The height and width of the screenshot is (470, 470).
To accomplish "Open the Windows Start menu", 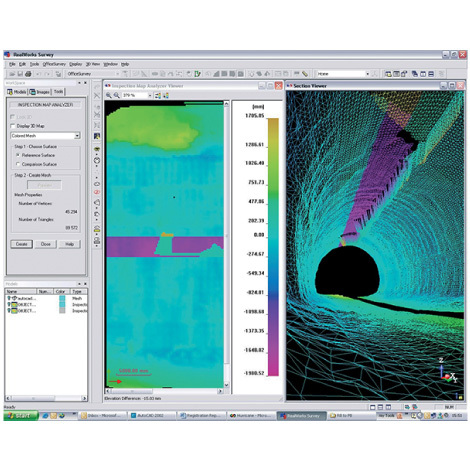I will point(21,416).
